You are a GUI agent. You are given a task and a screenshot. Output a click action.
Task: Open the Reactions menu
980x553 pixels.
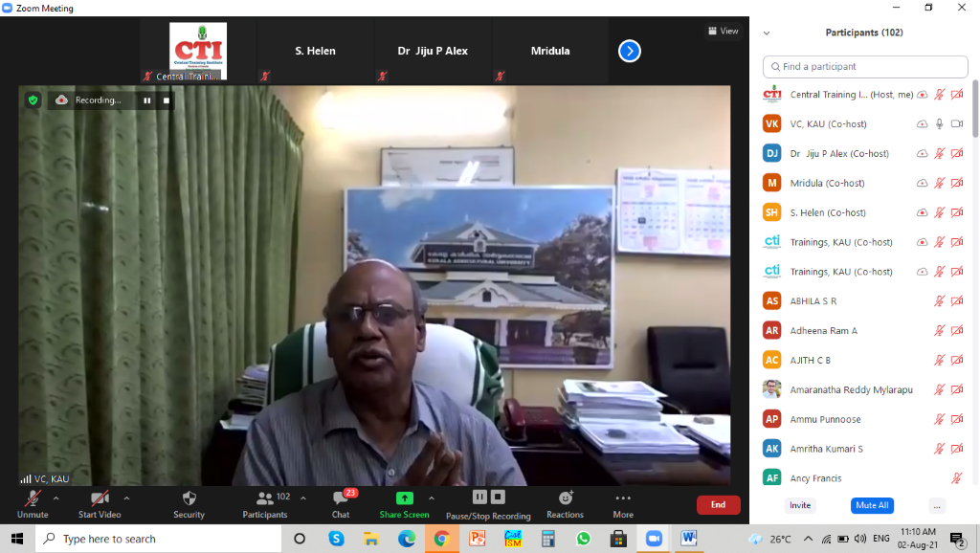point(565,504)
